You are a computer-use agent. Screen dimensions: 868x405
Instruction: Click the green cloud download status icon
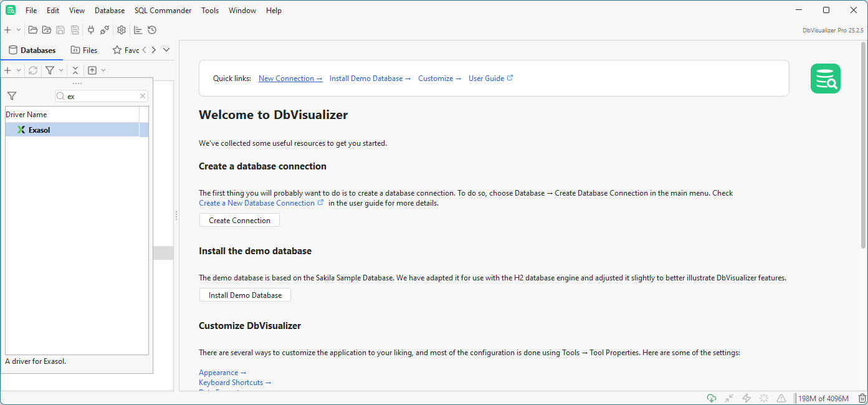(712, 398)
